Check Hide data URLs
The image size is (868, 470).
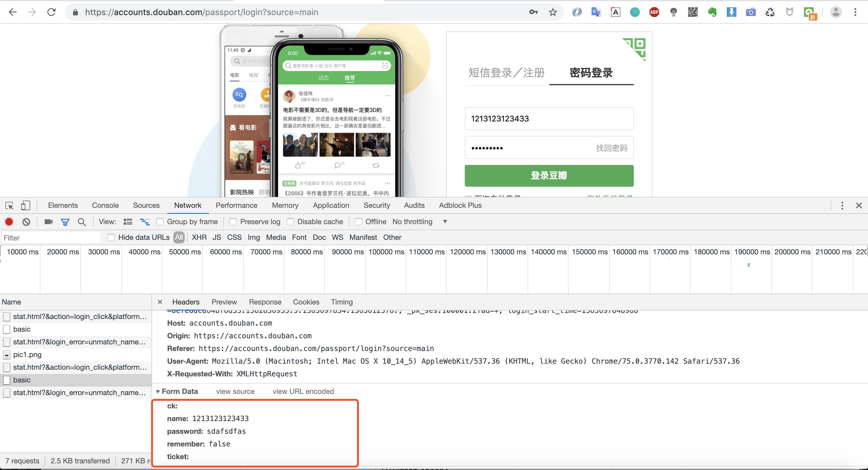click(x=111, y=237)
